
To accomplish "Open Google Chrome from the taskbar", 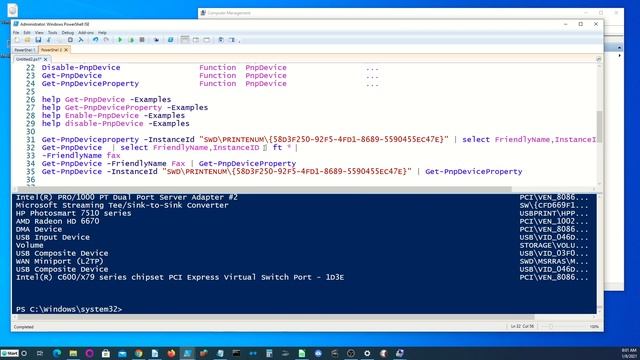I will (138, 353).
